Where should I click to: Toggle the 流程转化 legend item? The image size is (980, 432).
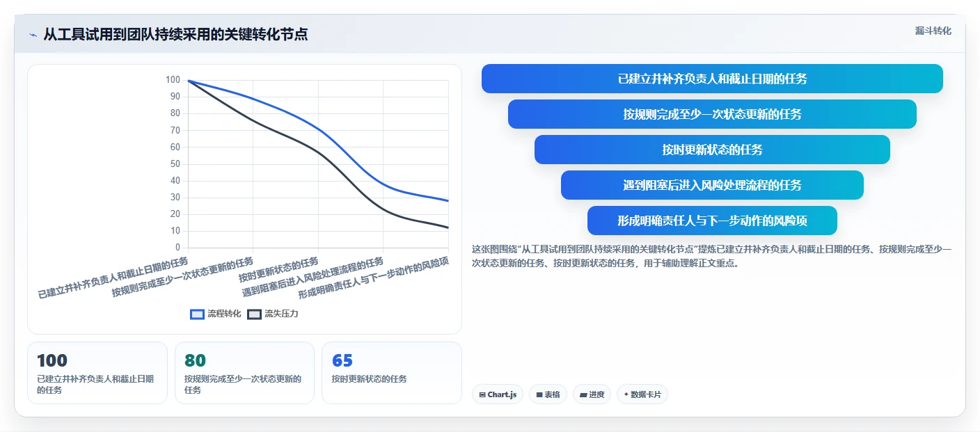216,314
